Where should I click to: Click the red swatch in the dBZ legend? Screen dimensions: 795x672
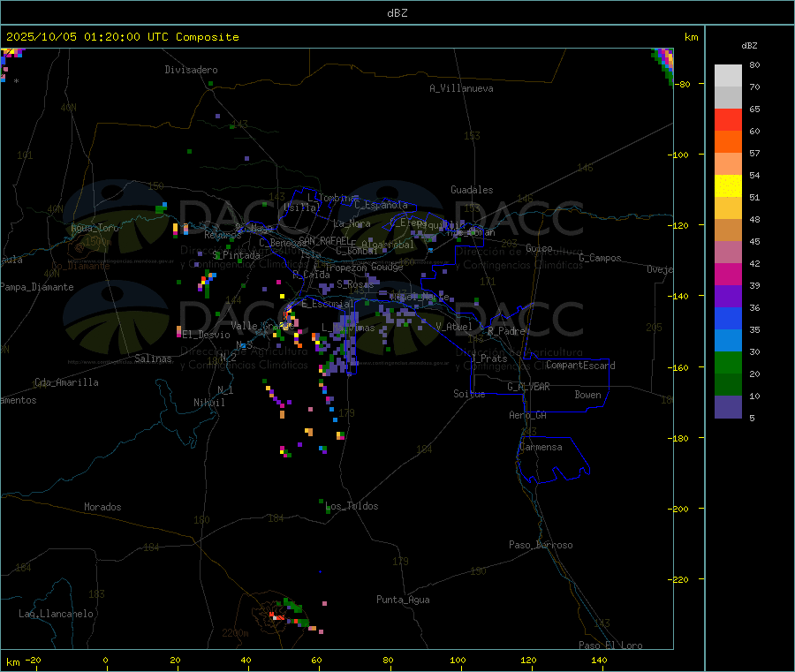click(728, 119)
